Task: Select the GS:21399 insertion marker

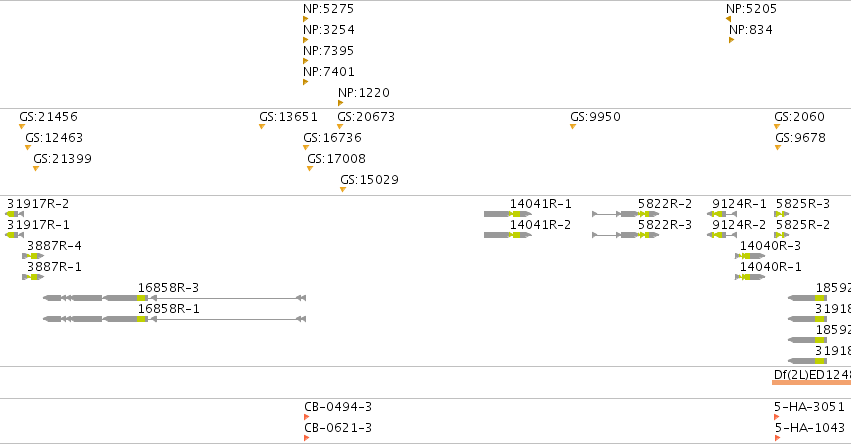Action: pos(36,169)
